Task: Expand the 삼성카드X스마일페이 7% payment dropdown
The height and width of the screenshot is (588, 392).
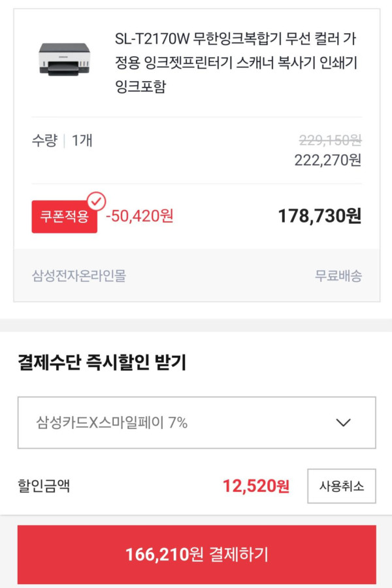Action: 196,423
